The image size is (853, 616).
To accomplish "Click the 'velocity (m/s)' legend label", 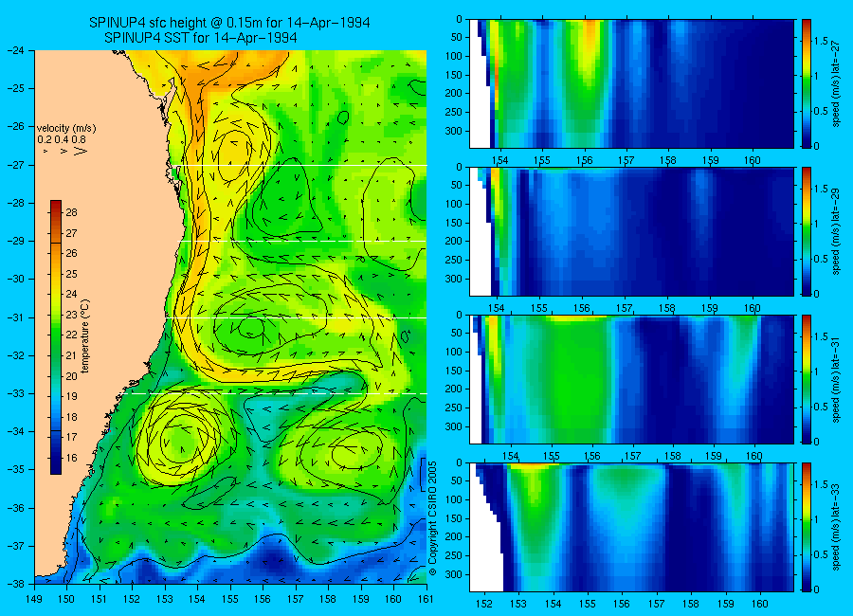I will point(66,129).
